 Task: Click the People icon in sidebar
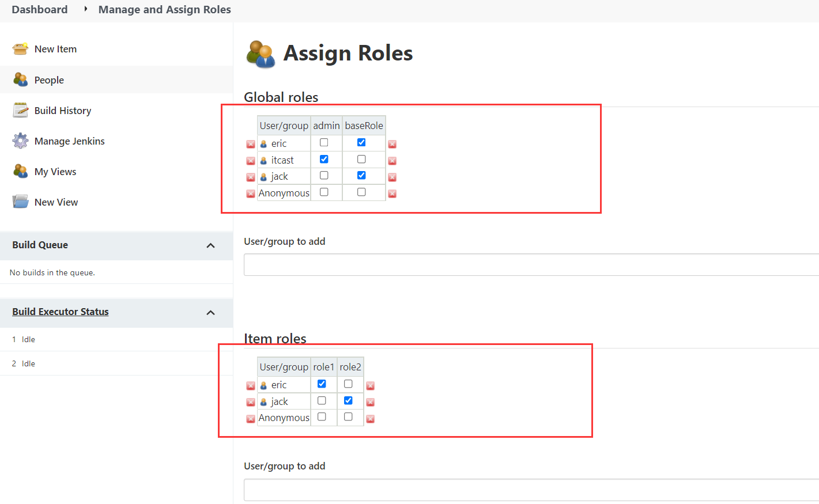coord(21,79)
